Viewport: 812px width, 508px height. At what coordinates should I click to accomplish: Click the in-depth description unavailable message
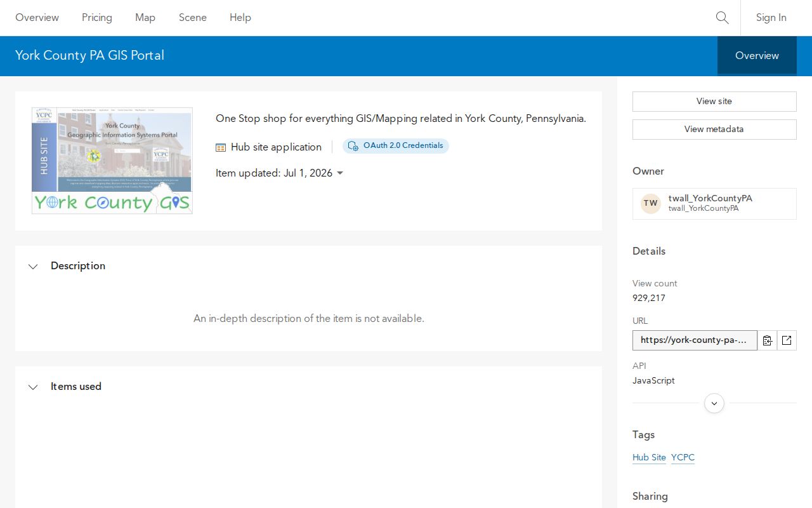pyautogui.click(x=309, y=319)
